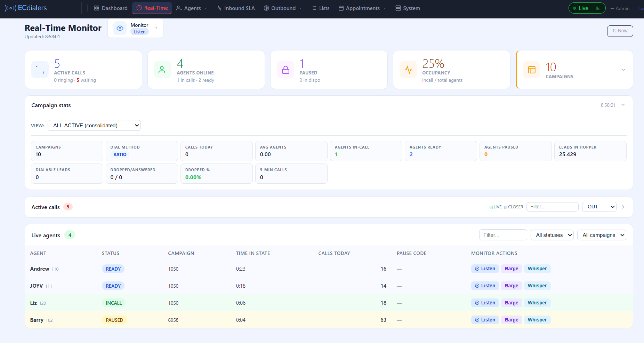
Task: Barge into Andrew's call
Action: [x=512, y=269]
